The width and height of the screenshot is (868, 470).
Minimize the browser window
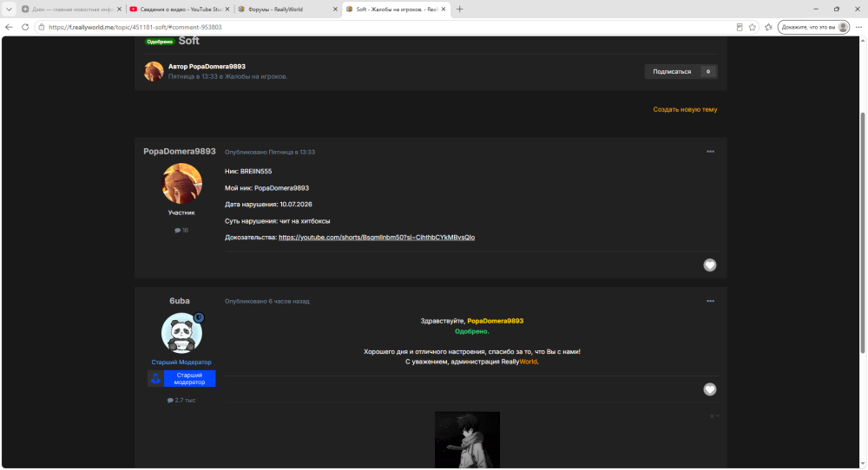click(815, 10)
